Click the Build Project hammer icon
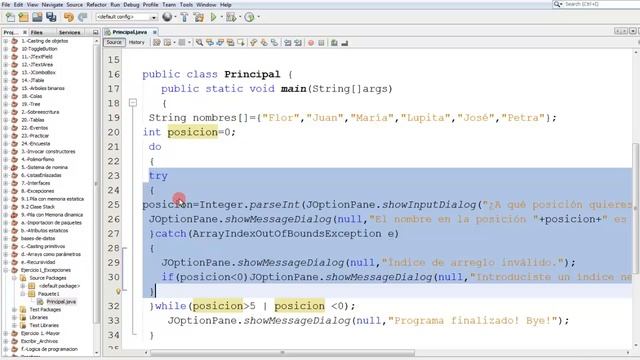 click(184, 17)
